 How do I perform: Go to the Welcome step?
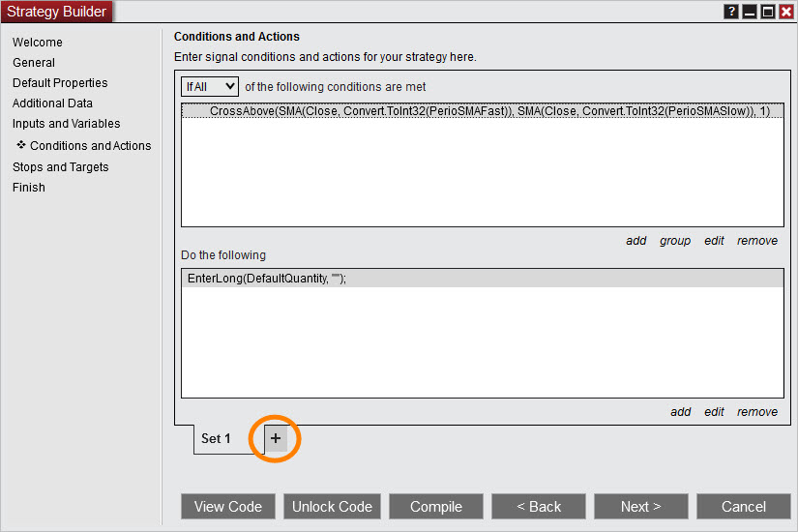tap(38, 43)
